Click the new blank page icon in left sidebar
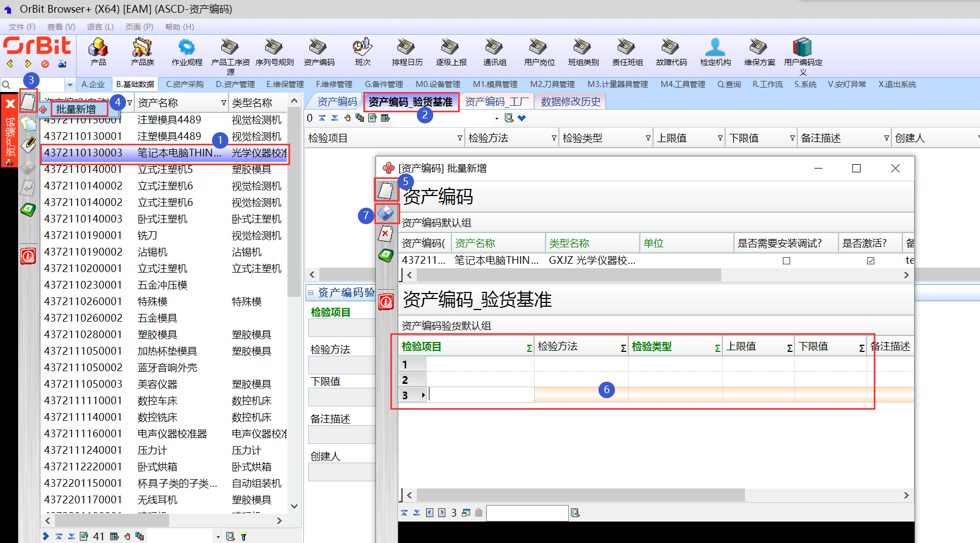The image size is (980, 543). pyautogui.click(x=29, y=101)
